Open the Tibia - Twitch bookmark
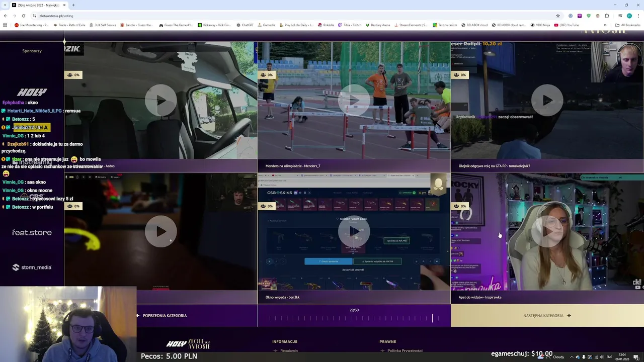The height and width of the screenshot is (362, 644). pos(350,25)
